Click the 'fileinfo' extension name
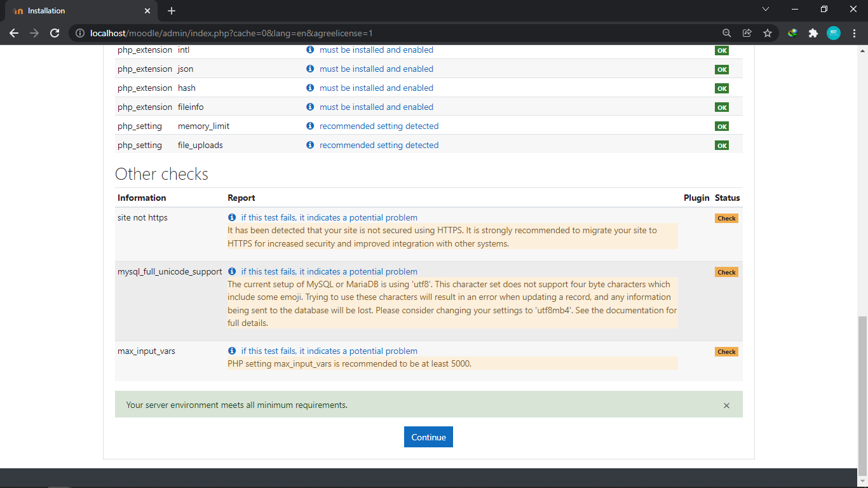The image size is (868, 488). (x=191, y=107)
